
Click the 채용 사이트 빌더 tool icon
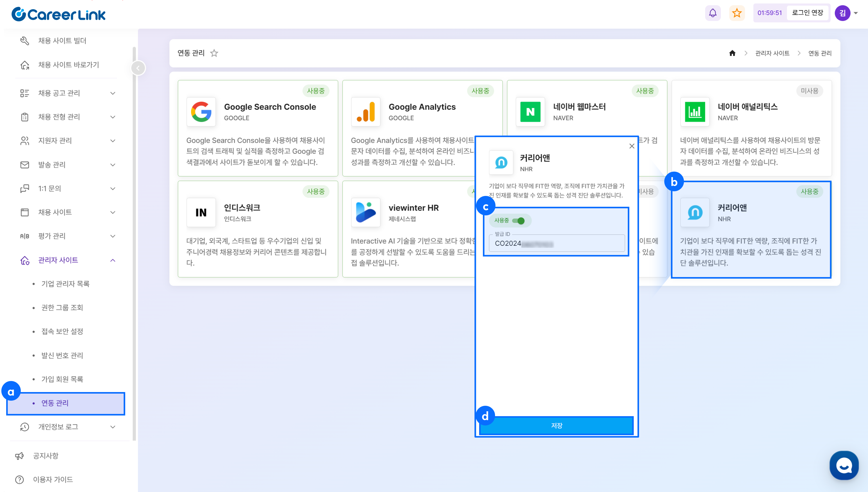pos(25,41)
